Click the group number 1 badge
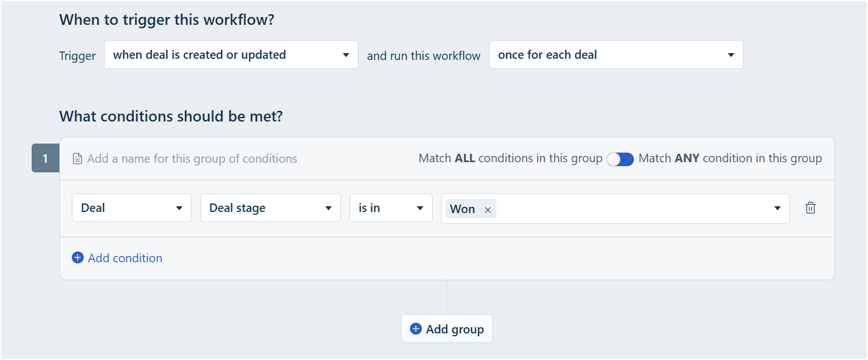Viewport: 868px width, 360px height. tap(45, 159)
